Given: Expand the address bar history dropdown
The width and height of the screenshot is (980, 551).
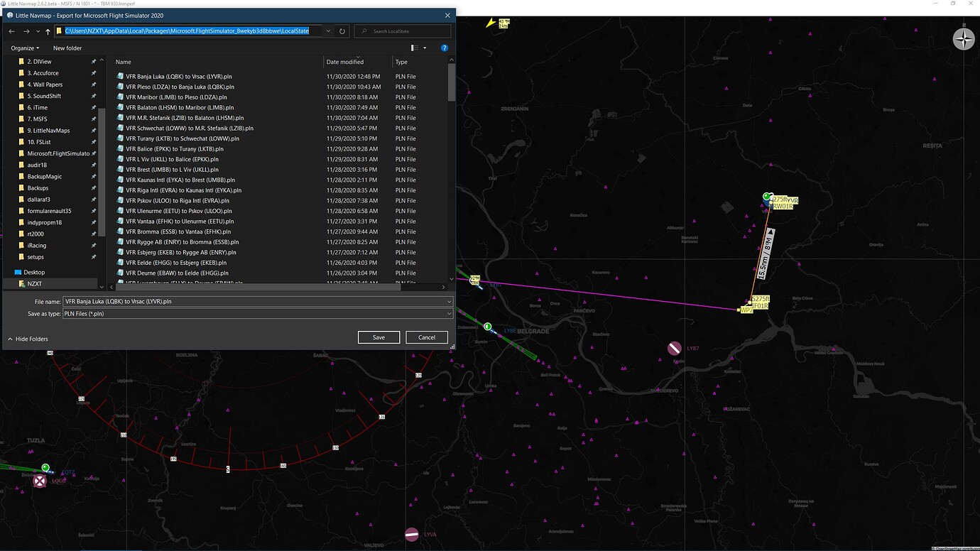Looking at the screenshot, I should [x=327, y=31].
